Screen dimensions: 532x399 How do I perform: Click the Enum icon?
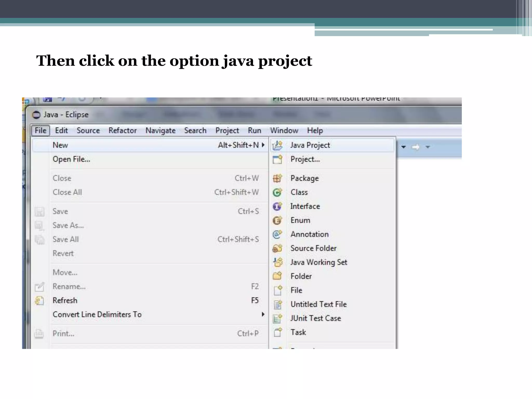[277, 220]
